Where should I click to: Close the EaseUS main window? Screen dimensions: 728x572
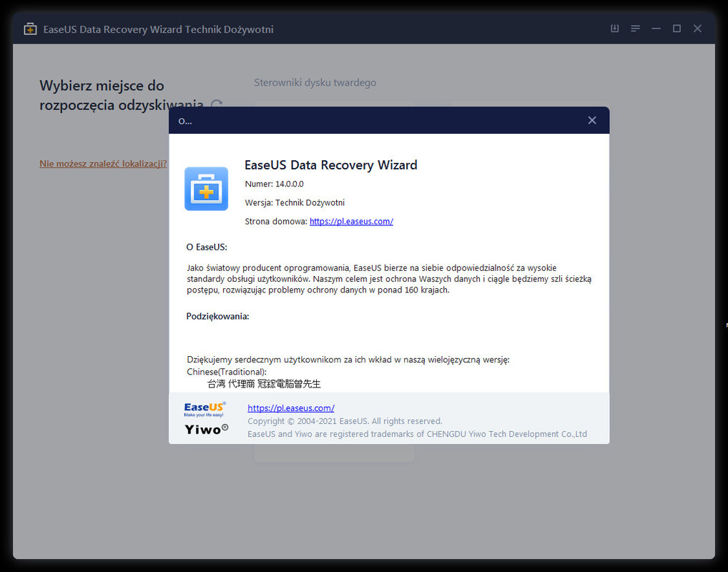(697, 29)
